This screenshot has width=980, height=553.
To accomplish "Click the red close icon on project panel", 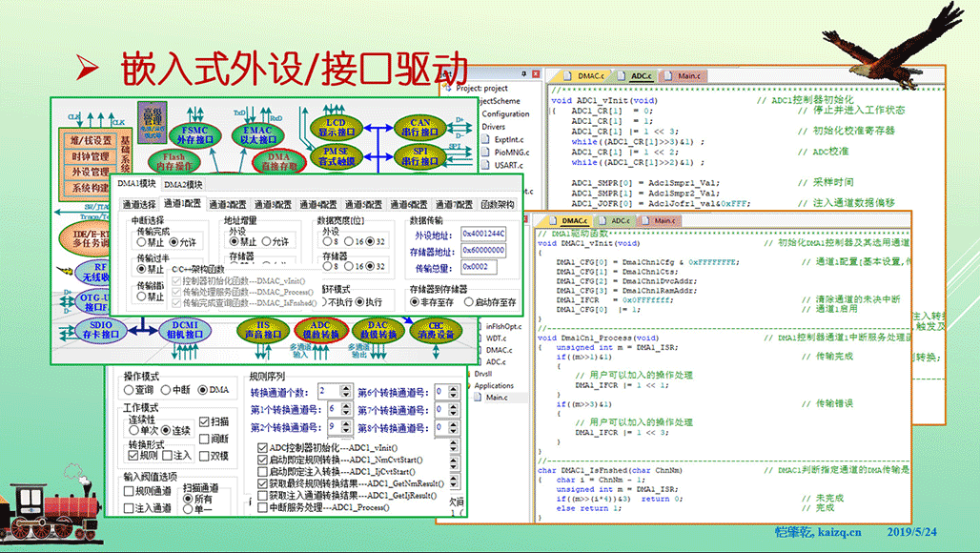I will click(536, 73).
